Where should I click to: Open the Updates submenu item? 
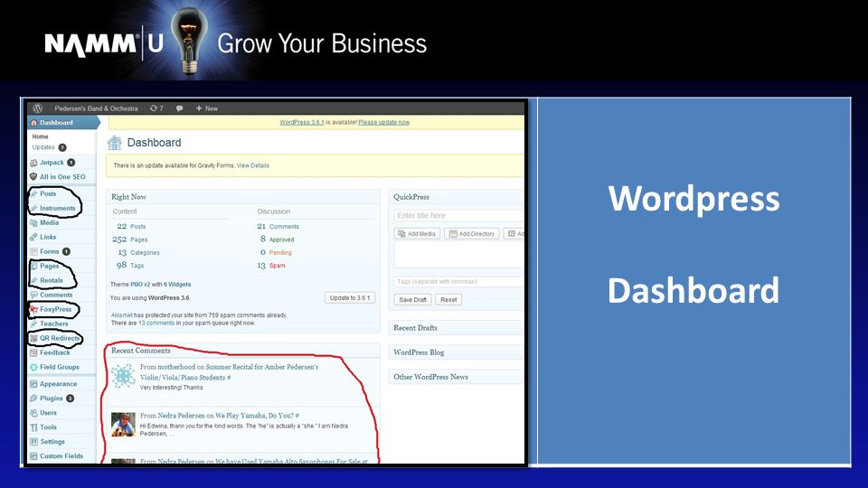(x=43, y=147)
